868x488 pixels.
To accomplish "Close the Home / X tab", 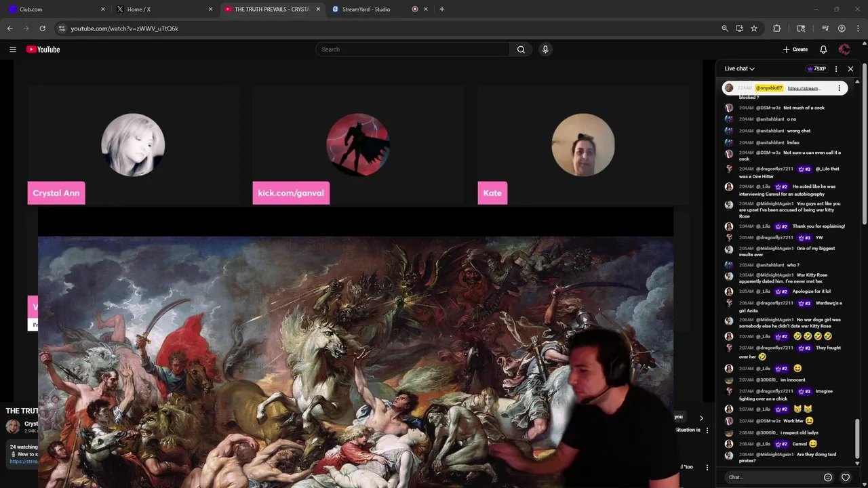I will [210, 9].
